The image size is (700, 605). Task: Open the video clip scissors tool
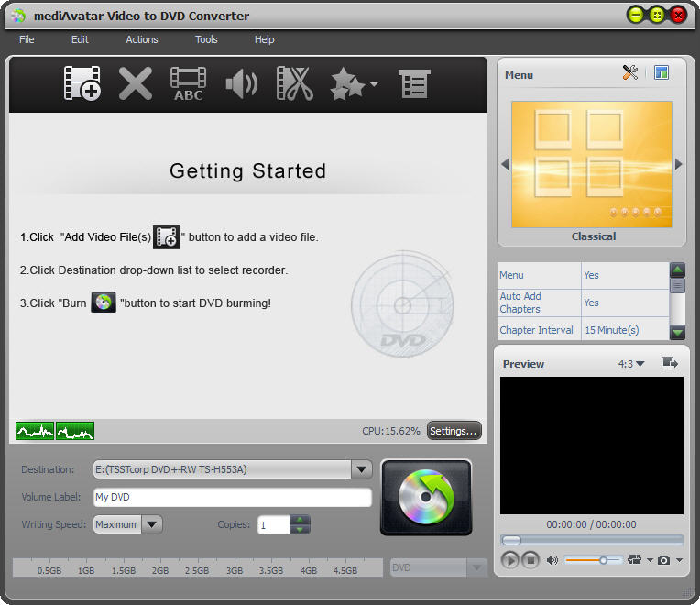(295, 83)
